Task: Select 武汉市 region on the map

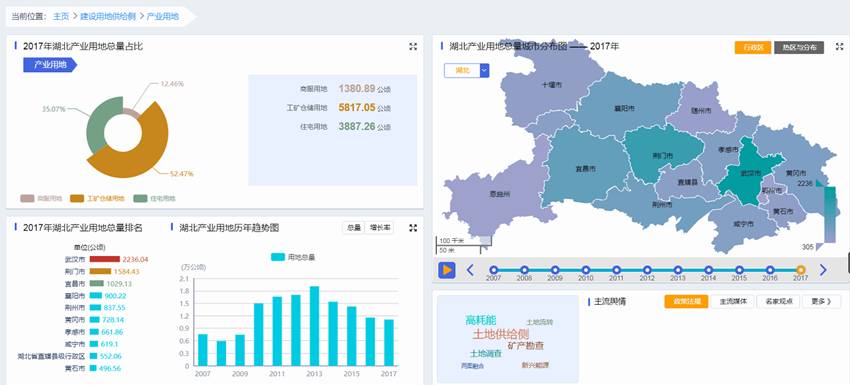Action: [x=751, y=172]
